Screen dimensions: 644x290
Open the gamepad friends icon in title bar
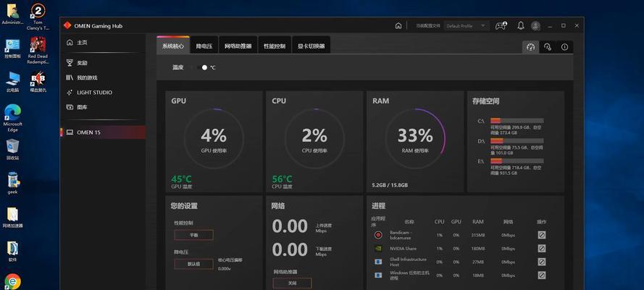tap(501, 26)
